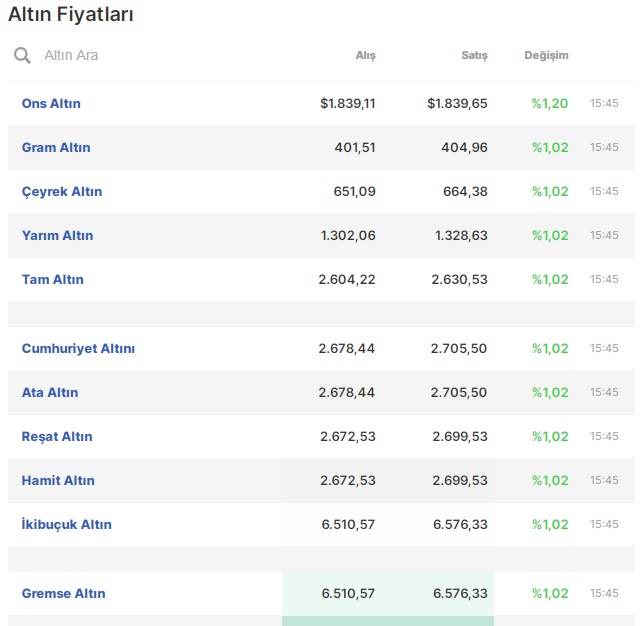Click Gram Altın buy price 401,51

tap(355, 147)
